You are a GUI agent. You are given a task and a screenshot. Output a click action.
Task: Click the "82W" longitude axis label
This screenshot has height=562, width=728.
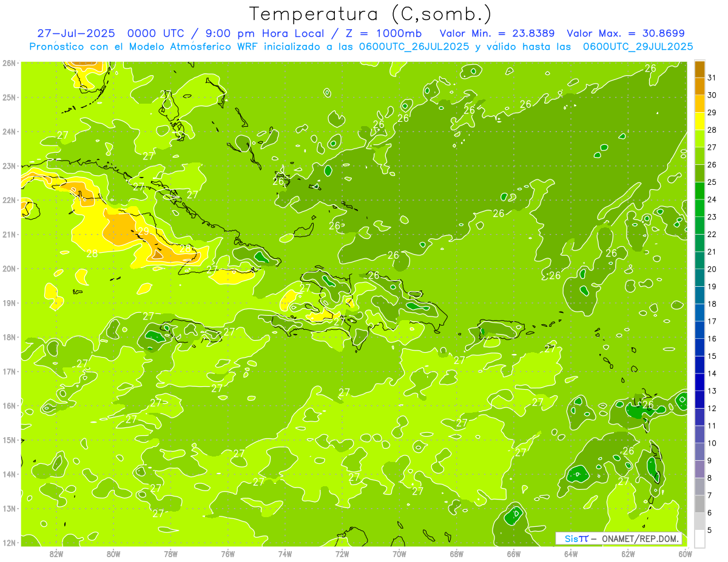pyautogui.click(x=56, y=554)
